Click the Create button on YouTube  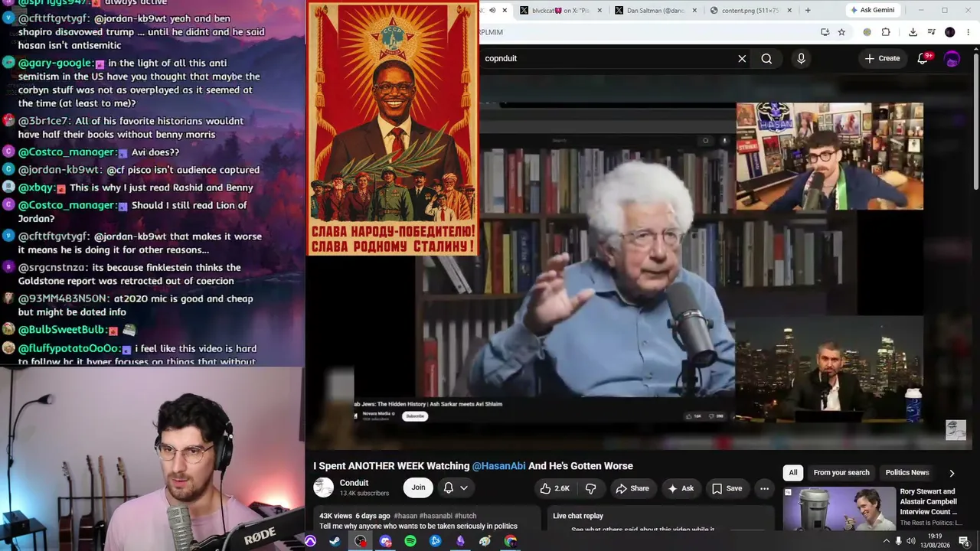coord(882,59)
